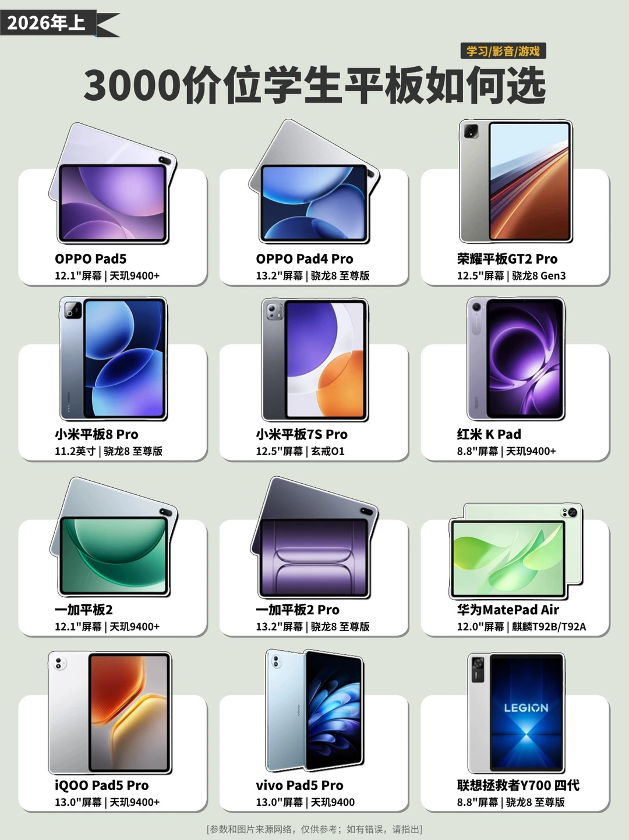This screenshot has width=629, height=840.
Task: Click the spec line under 一加平板2 Pro
Action: click(x=313, y=627)
